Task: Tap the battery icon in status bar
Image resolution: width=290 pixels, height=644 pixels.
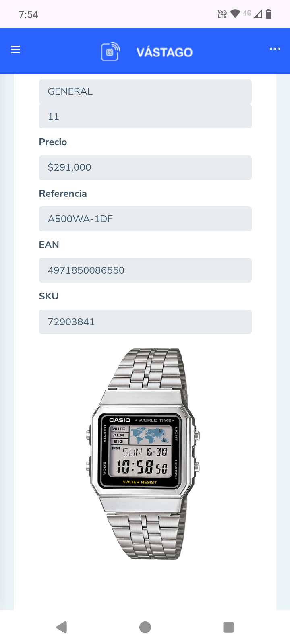Action: point(269,14)
